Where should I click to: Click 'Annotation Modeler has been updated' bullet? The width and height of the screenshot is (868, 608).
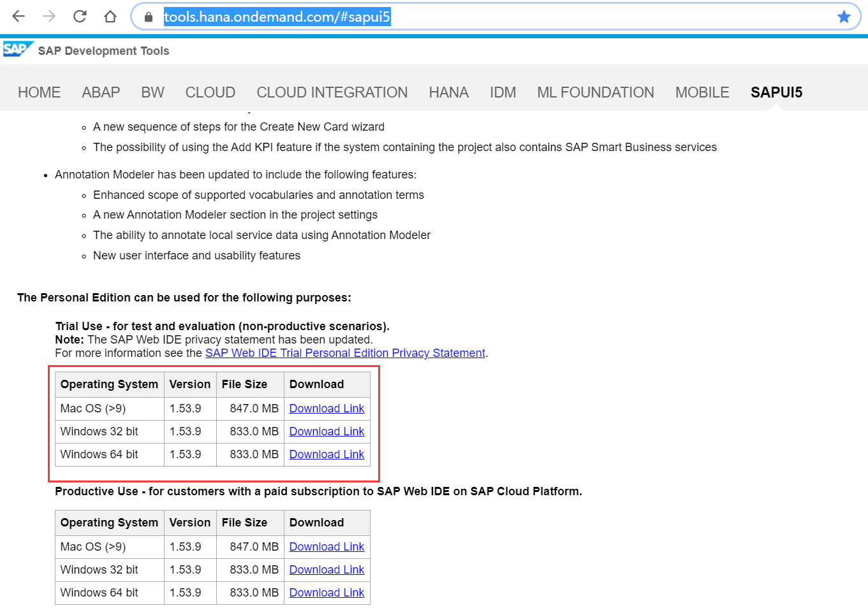tap(235, 175)
